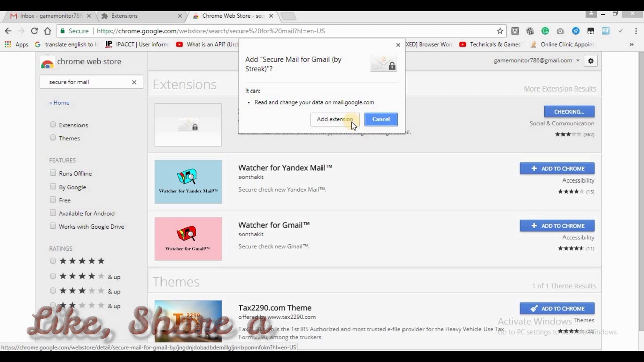Open the browser home page icon
Image resolution: width=644 pixels, height=362 pixels.
[47, 31]
